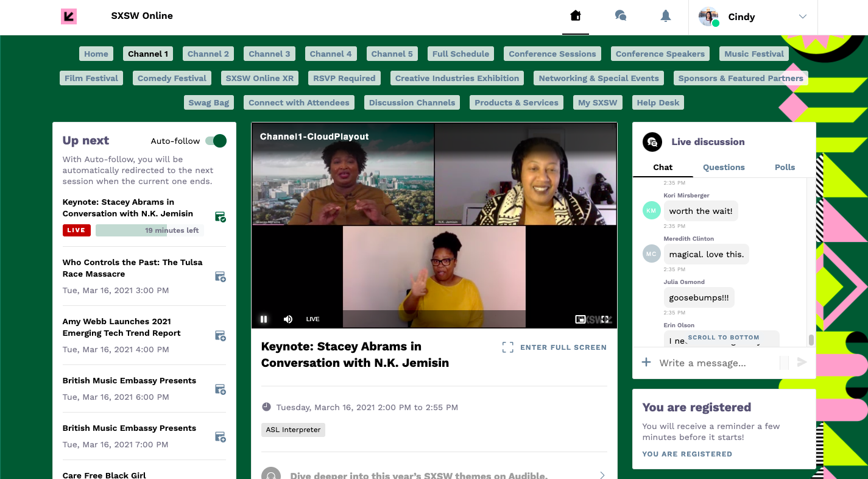Open Help Desk
Viewport: 868px width, 479px height.
pos(658,102)
